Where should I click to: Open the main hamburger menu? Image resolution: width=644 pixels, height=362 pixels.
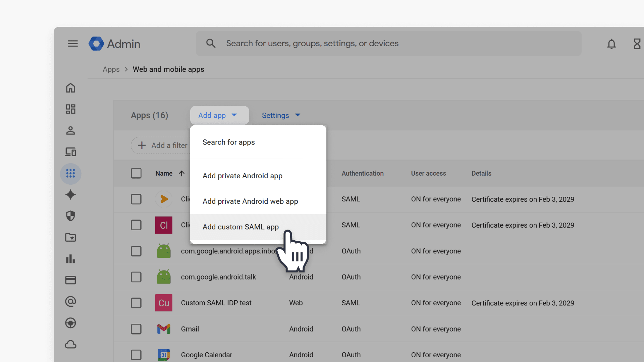point(73,44)
